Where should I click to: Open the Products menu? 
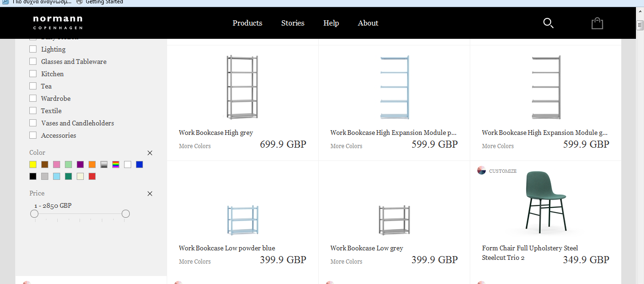(x=247, y=23)
